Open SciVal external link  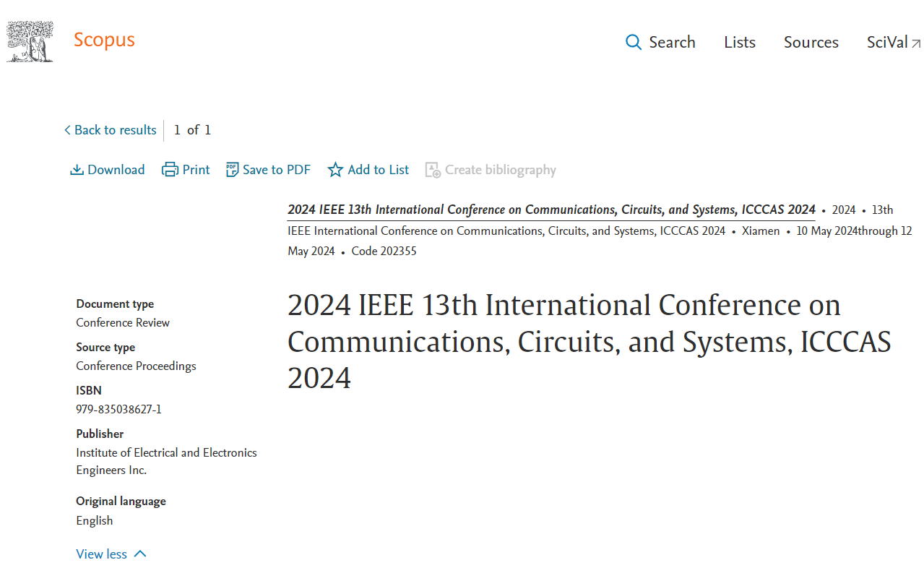click(894, 42)
